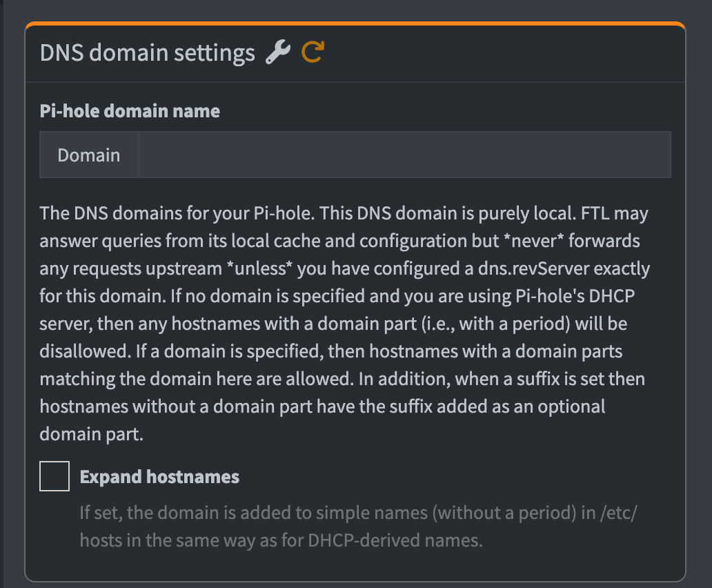712x588 pixels.
Task: Click the orange top border of the card
Action: 355,25
